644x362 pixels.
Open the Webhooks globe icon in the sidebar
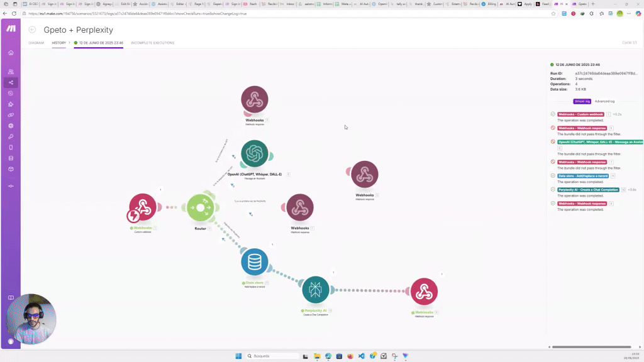click(x=11, y=126)
